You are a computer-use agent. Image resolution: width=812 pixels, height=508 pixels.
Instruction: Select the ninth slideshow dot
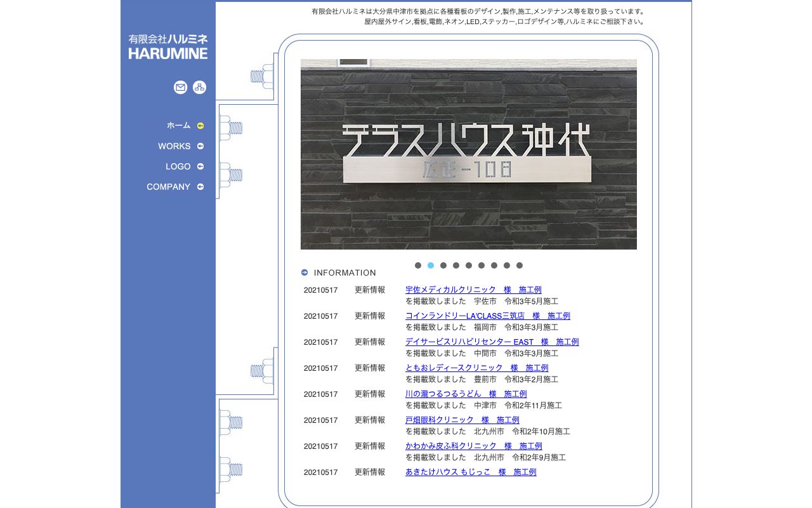(x=520, y=265)
